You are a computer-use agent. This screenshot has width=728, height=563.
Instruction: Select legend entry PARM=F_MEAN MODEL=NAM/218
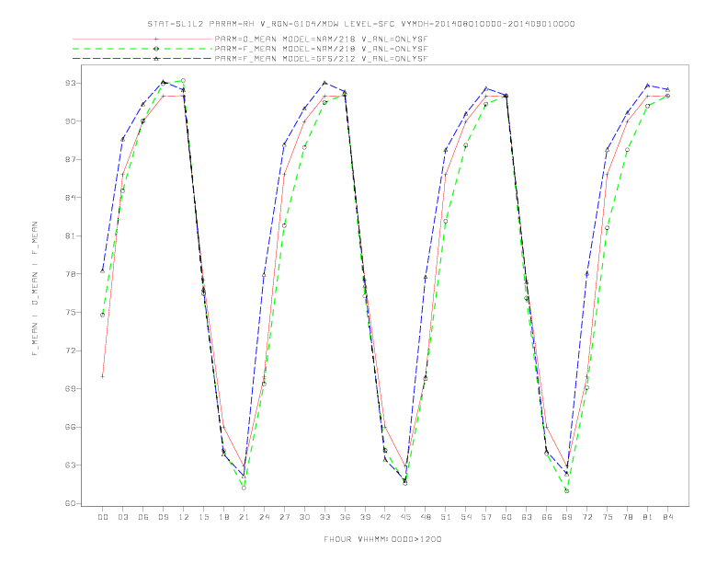click(321, 49)
